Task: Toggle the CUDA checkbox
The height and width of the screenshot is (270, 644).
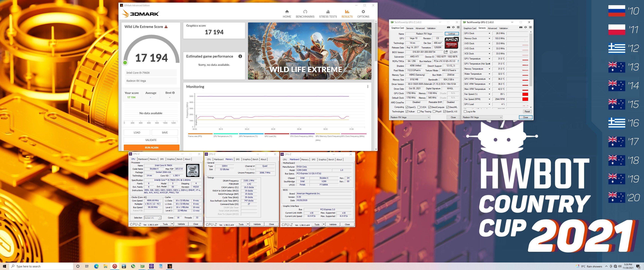Action: click(x=419, y=107)
